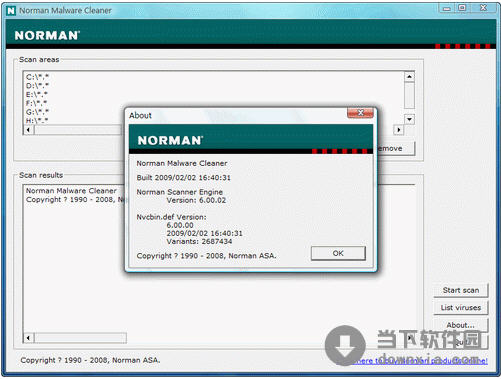Screen dimensions: 501x379
Task: Click the Norman Malware Cleaner title bar icon
Action: (11, 11)
